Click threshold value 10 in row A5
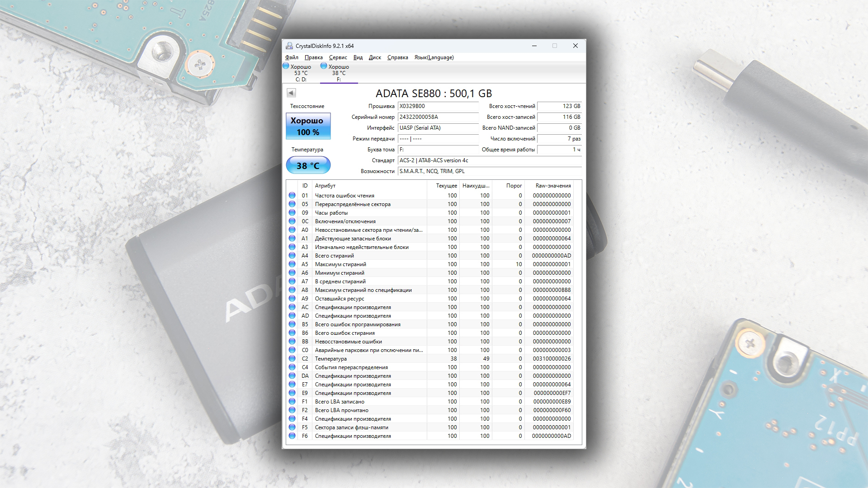 (x=519, y=264)
